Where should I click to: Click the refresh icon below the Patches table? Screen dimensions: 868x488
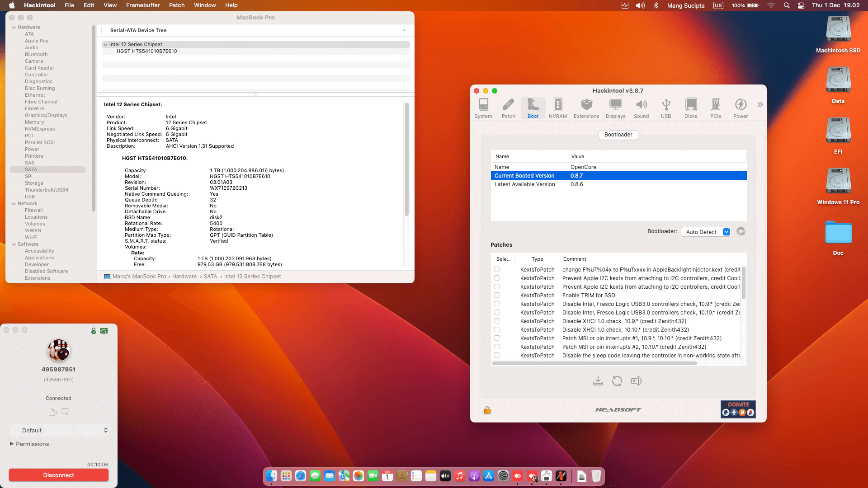[x=617, y=381]
